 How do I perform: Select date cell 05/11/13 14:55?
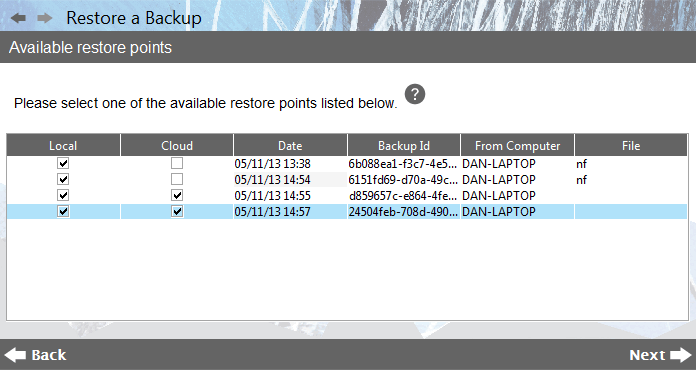coord(290,196)
